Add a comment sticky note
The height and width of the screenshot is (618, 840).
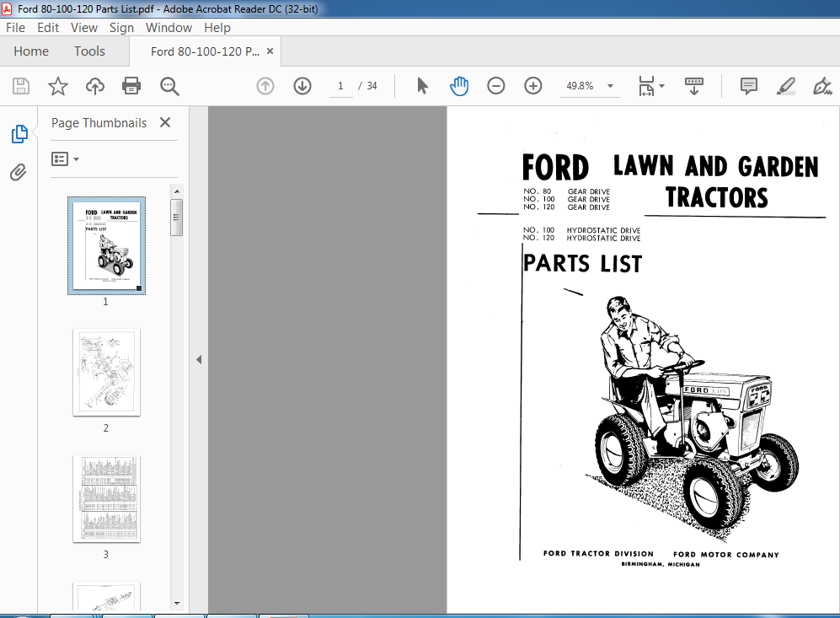coord(748,86)
